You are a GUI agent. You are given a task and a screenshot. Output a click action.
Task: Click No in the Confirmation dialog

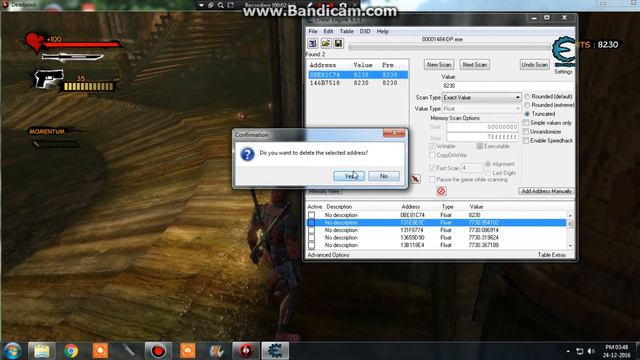tap(384, 176)
